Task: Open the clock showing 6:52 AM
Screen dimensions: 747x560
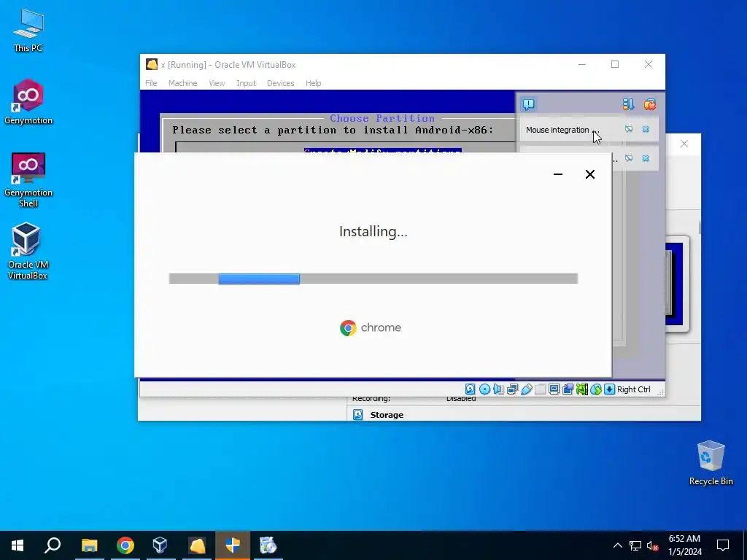Action: 684,545
